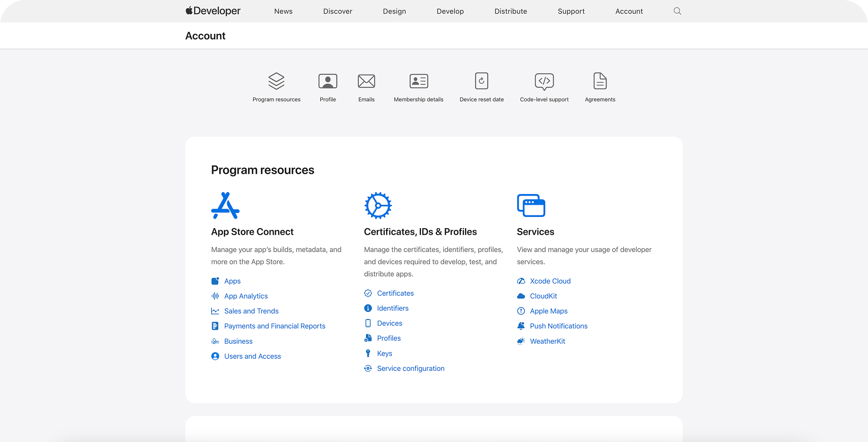
Task: Go to the Discover menu
Action: (338, 11)
